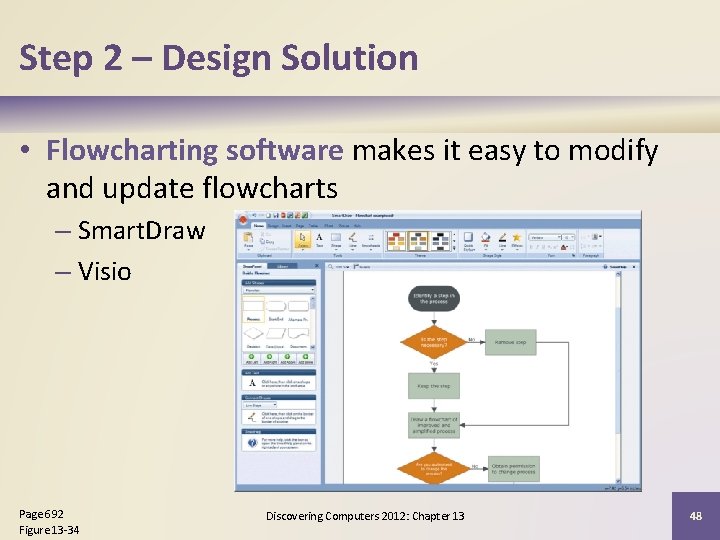Click the Add Above green arrow button

pyautogui.click(x=287, y=359)
